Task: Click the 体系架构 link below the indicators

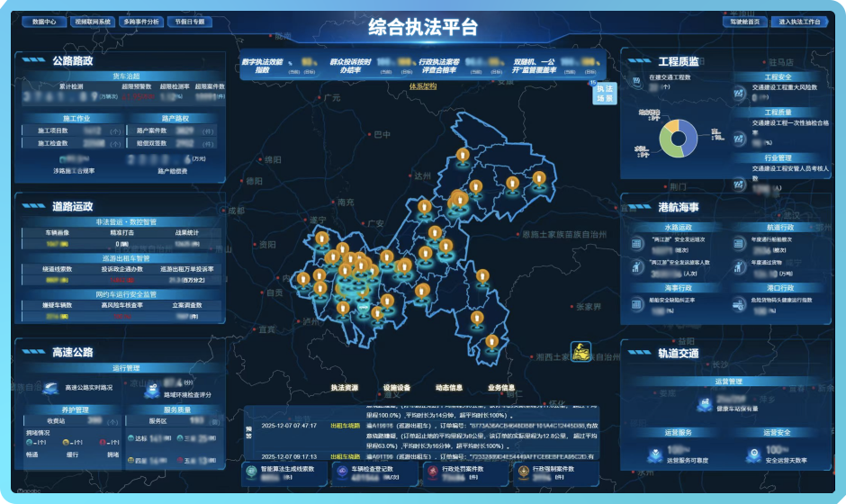Action: (422, 87)
